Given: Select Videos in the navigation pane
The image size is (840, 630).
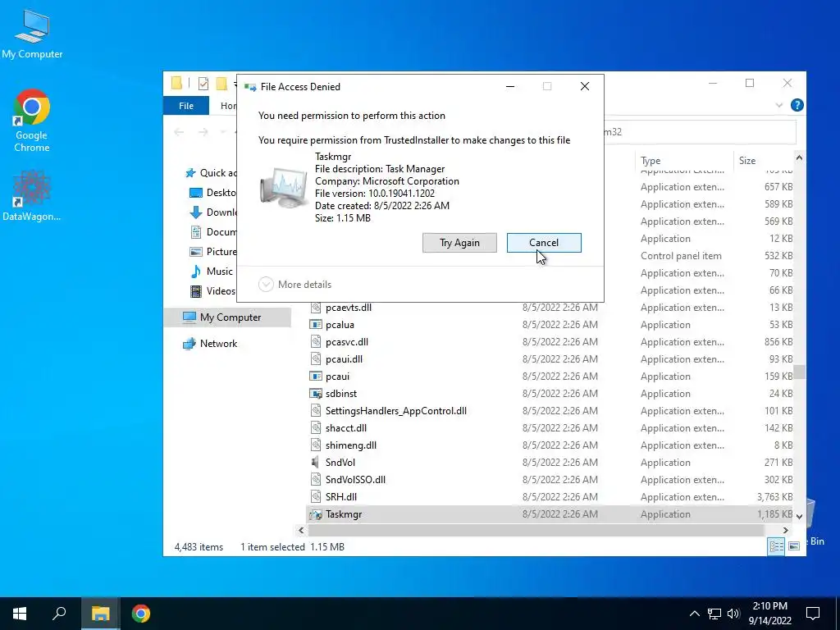Looking at the screenshot, I should pos(213,291).
